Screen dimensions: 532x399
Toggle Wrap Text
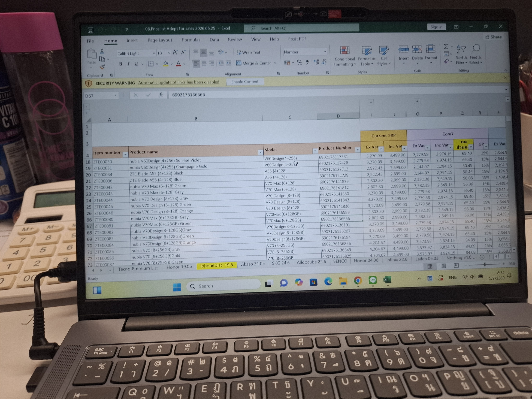(x=248, y=52)
